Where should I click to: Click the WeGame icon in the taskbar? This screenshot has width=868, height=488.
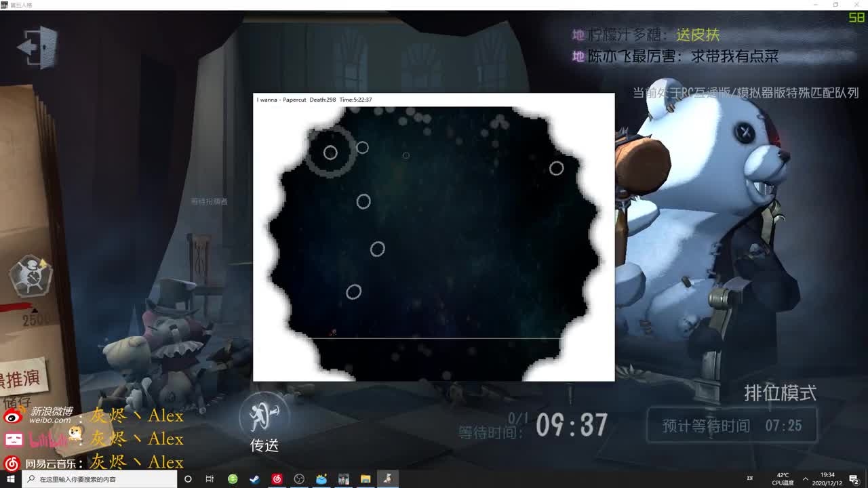(x=233, y=479)
